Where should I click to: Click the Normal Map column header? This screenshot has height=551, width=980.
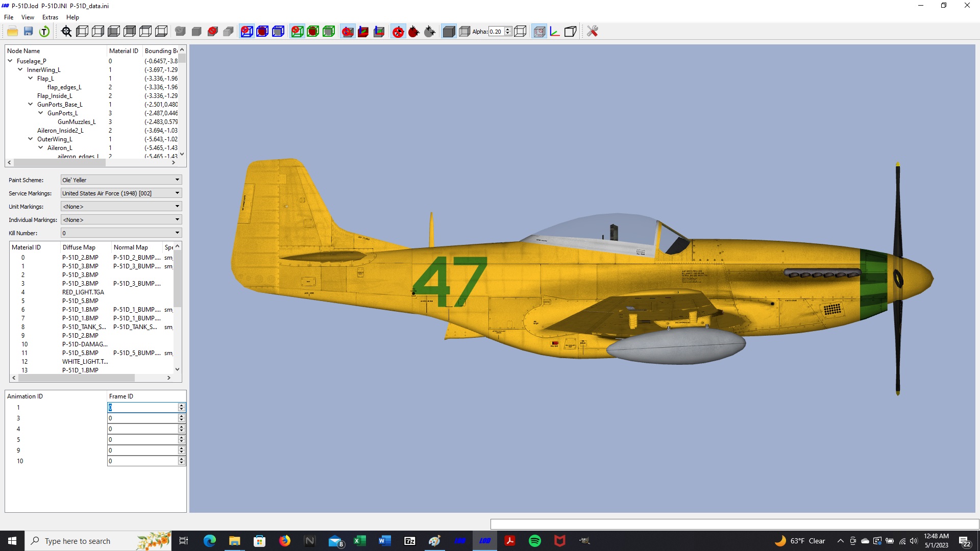click(x=137, y=247)
